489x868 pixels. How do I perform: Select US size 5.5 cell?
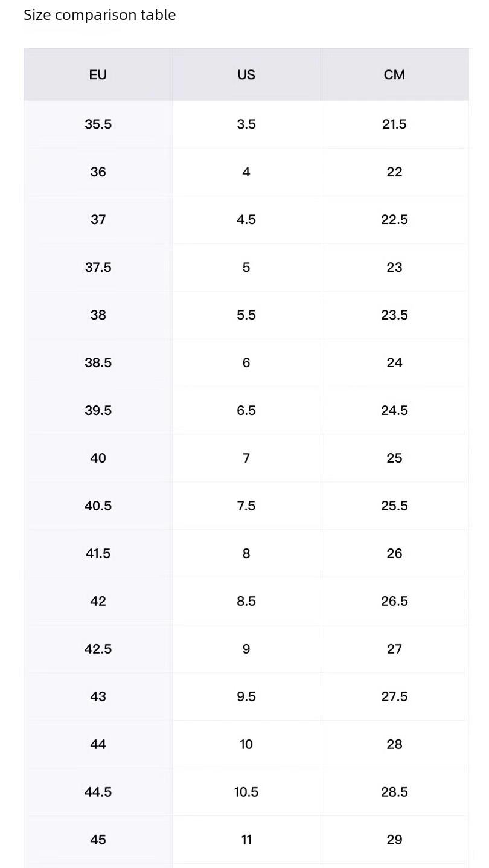pyautogui.click(x=246, y=315)
